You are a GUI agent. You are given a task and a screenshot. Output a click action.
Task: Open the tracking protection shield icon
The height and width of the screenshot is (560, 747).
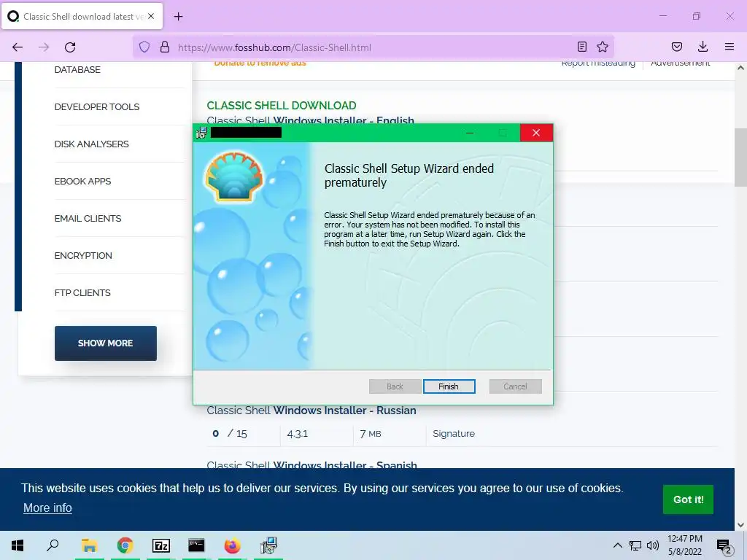(x=144, y=47)
